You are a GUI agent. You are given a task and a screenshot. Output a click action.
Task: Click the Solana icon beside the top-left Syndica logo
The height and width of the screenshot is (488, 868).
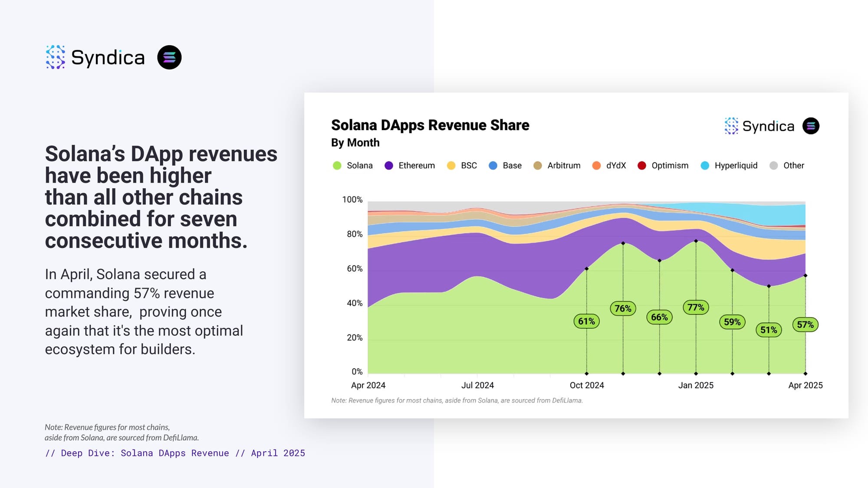(x=169, y=57)
